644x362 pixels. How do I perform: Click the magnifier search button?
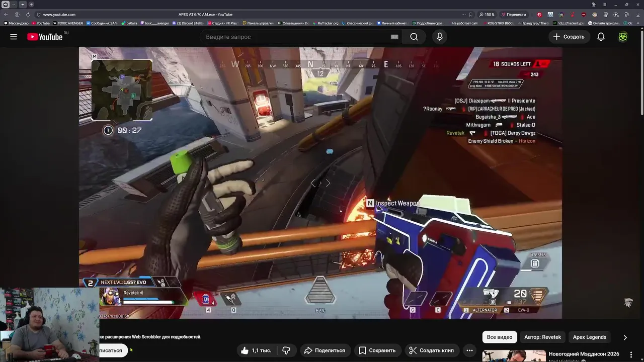click(414, 37)
